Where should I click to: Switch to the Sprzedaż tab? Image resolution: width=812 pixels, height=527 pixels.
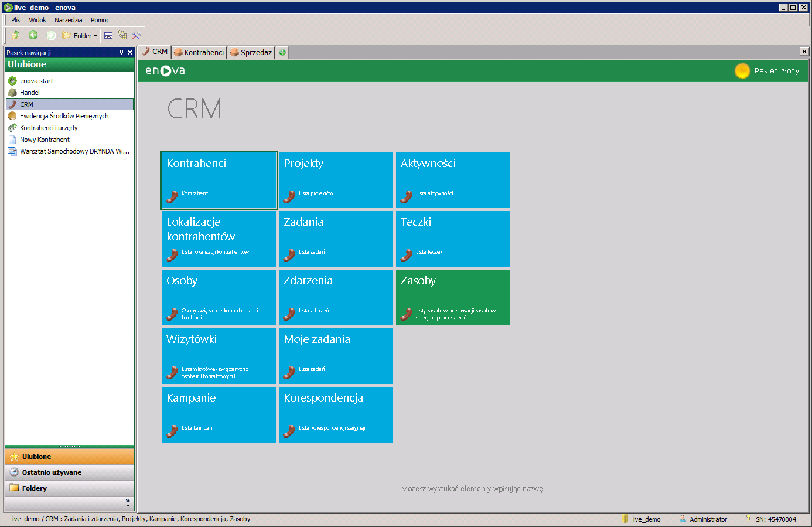[x=251, y=52]
